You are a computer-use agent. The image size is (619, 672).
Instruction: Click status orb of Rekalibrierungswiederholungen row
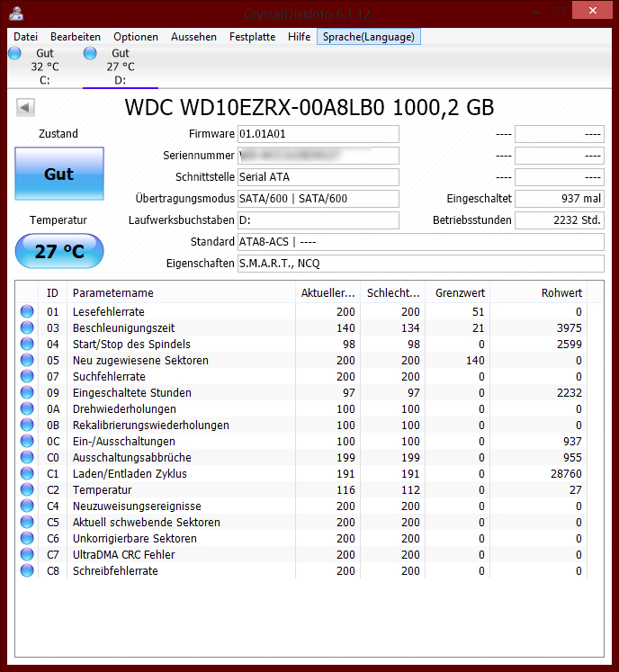point(27,426)
